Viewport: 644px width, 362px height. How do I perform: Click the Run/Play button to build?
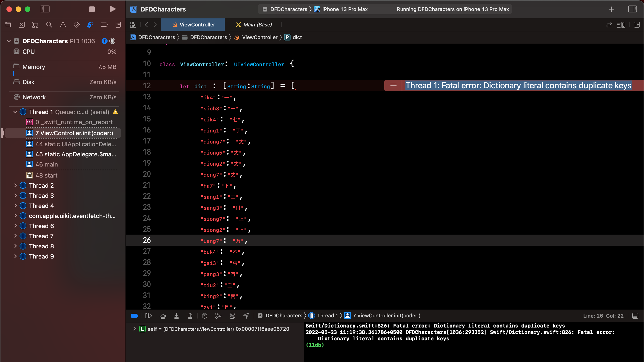(112, 9)
